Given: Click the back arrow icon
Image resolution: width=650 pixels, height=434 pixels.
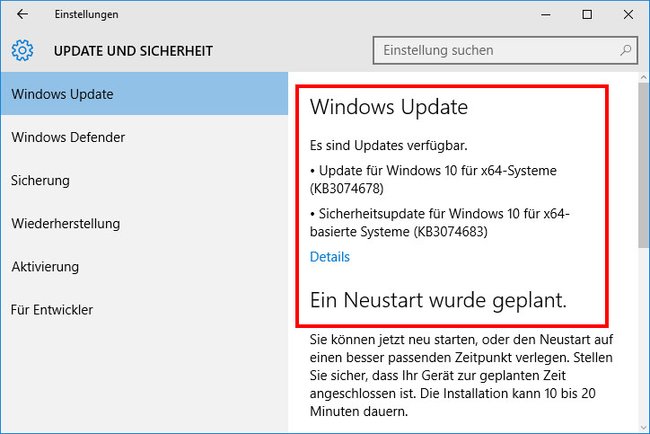Looking at the screenshot, I should (x=22, y=14).
